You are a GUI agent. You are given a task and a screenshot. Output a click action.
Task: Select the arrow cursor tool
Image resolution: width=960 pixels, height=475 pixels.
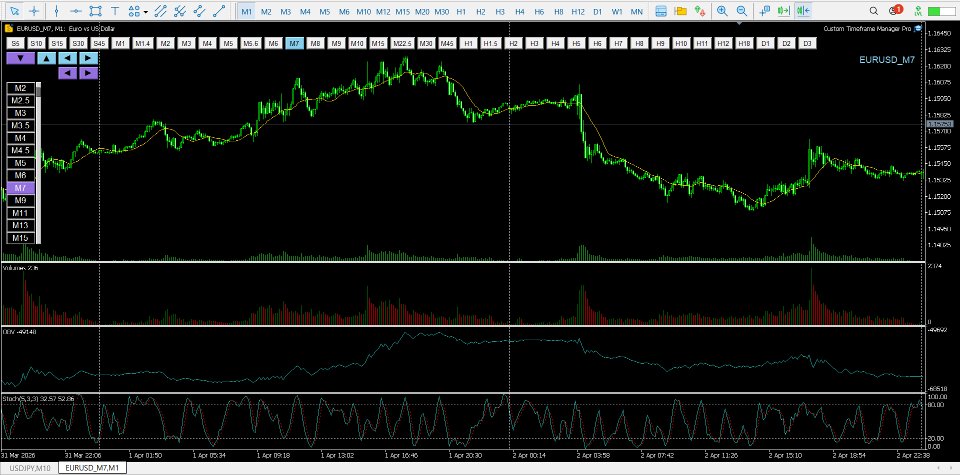click(15, 11)
